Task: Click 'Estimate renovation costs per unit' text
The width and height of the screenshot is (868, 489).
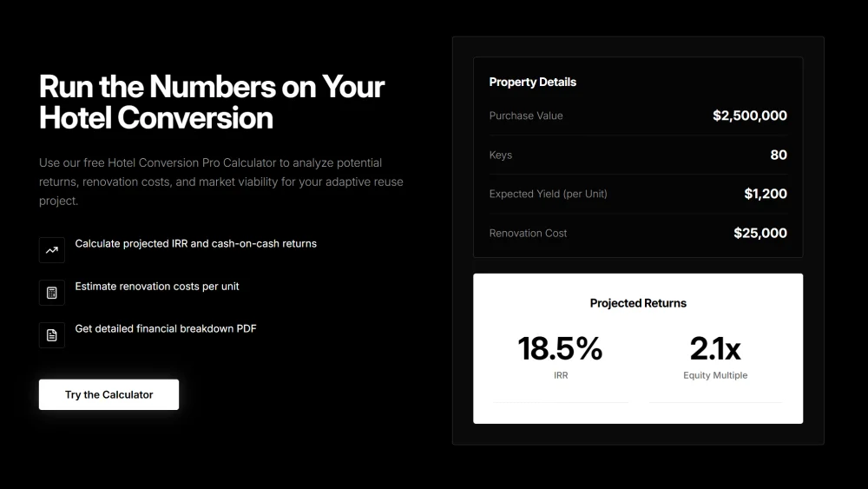Action: coord(156,287)
